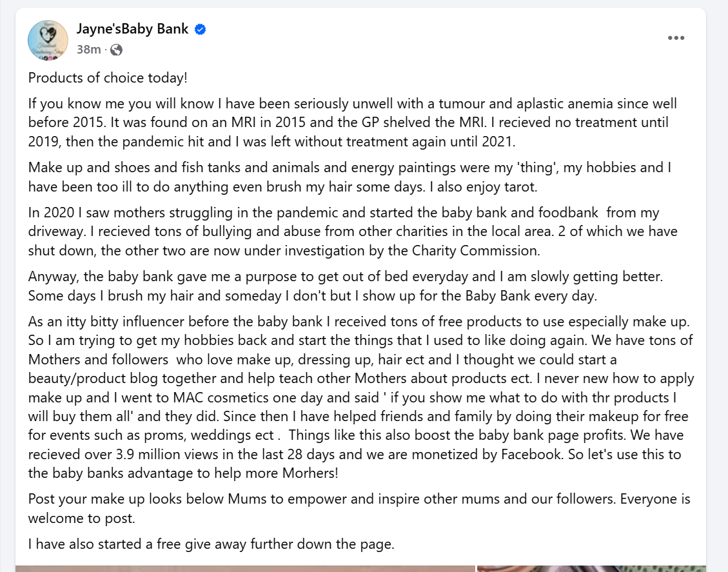Click the globe public audience icon

point(116,50)
